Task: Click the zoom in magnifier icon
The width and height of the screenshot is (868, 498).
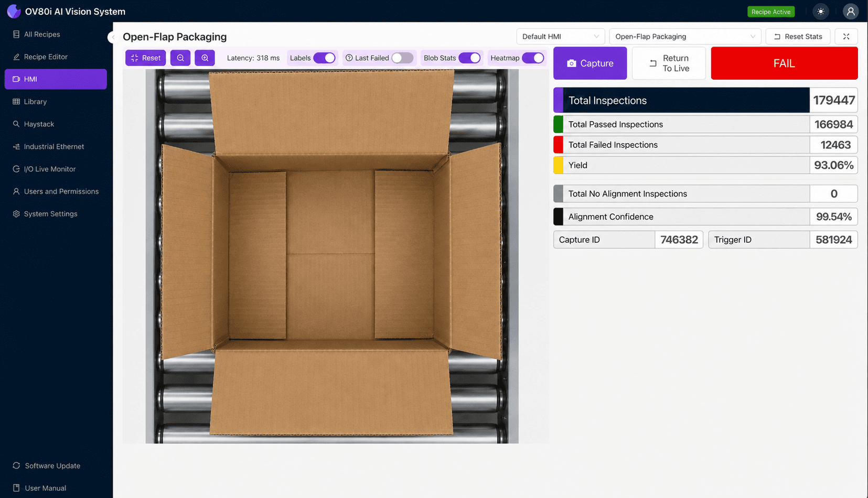Action: 205,58
